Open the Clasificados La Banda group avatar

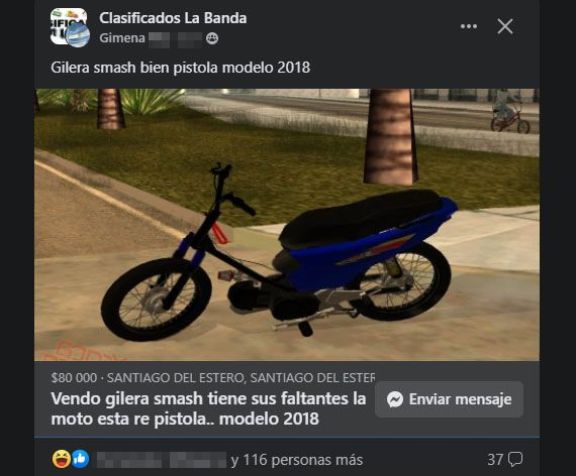[x=68, y=26]
